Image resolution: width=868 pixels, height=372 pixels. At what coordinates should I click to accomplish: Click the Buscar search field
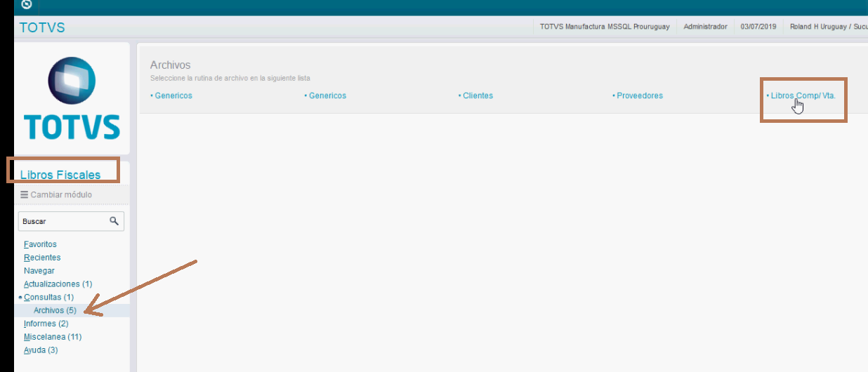pos(71,221)
